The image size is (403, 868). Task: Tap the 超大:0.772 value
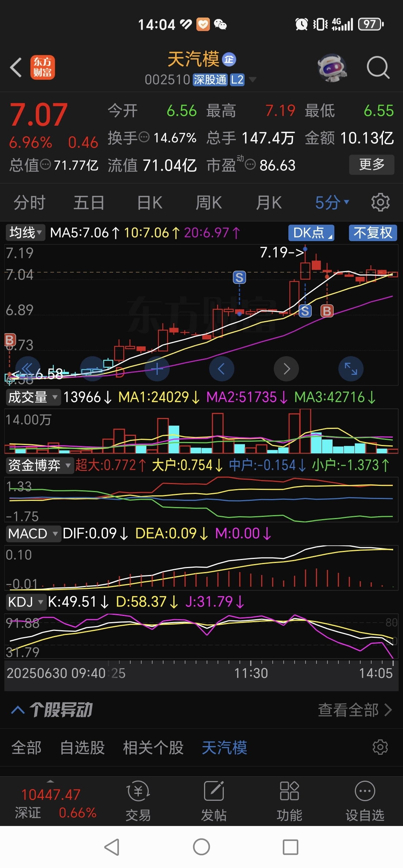111,465
